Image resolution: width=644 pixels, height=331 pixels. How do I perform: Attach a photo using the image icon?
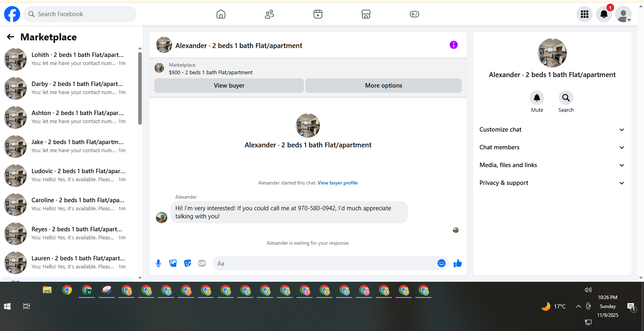click(173, 264)
